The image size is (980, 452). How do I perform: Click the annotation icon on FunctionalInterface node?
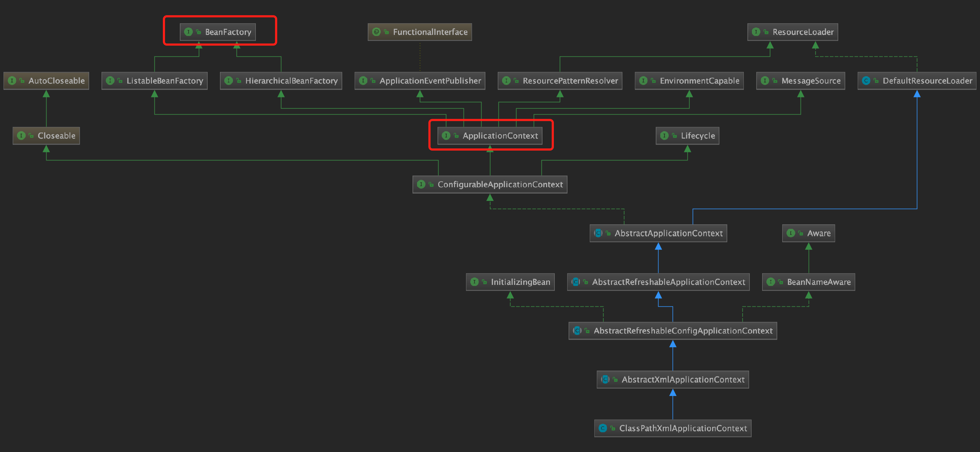[376, 32]
